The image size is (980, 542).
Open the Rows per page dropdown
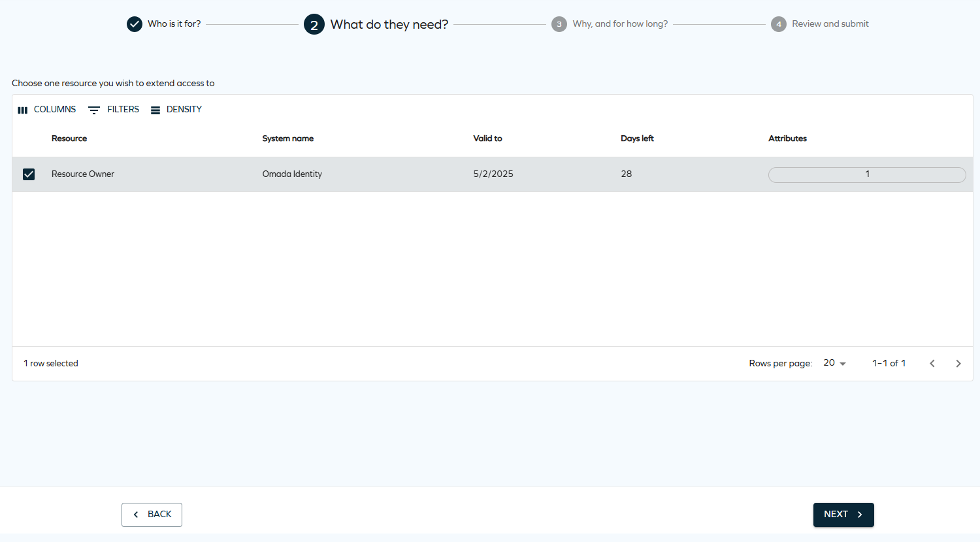(834, 363)
